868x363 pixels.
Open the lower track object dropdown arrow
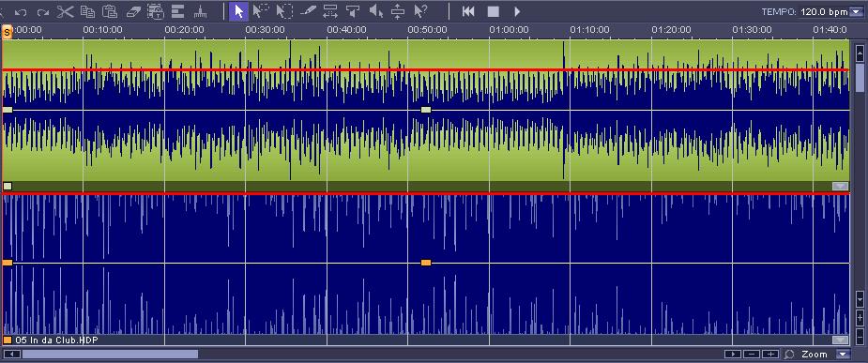[x=841, y=340]
